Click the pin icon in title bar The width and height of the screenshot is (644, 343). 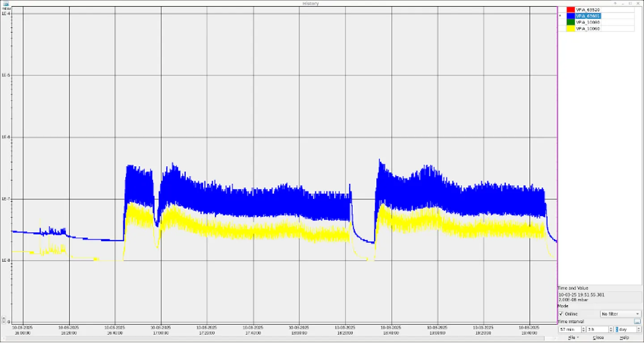615,3
